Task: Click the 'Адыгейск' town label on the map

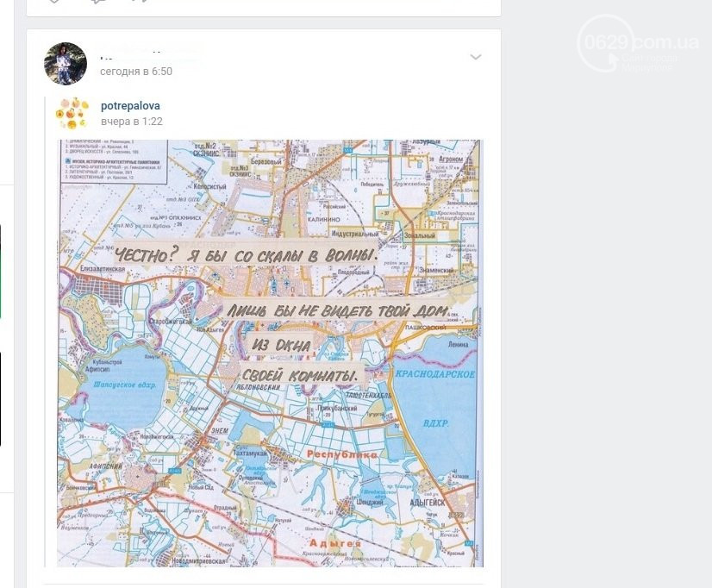Action: [428, 503]
